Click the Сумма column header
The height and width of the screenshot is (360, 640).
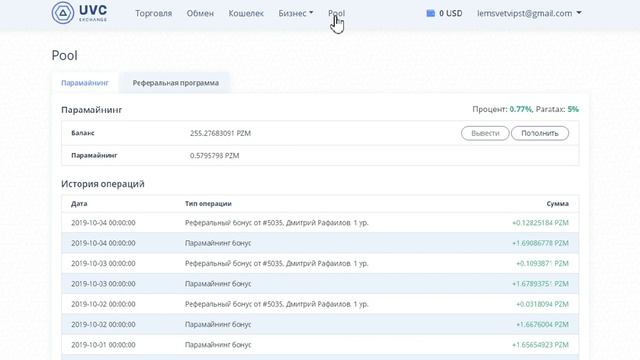click(557, 204)
